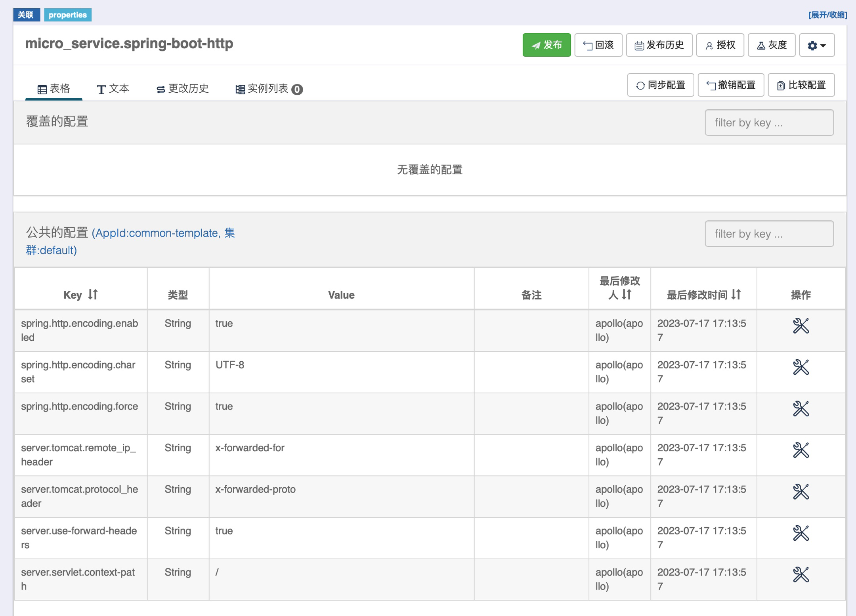Click the 同步配置 sync config button

[x=660, y=85]
